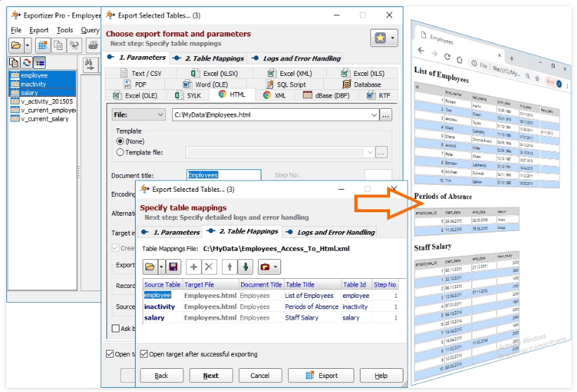Choose the RTF export format
The height and width of the screenshot is (392, 577).
click(379, 96)
